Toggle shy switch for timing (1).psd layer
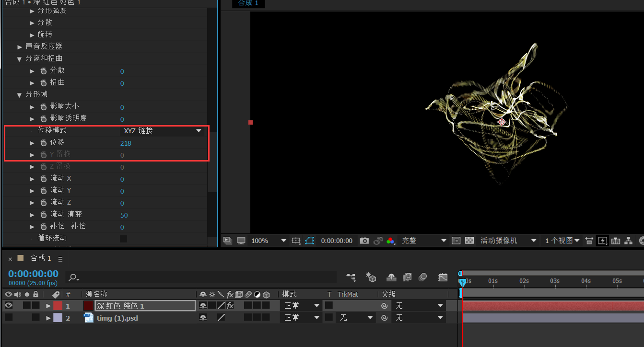The height and width of the screenshot is (347, 644). (x=203, y=317)
